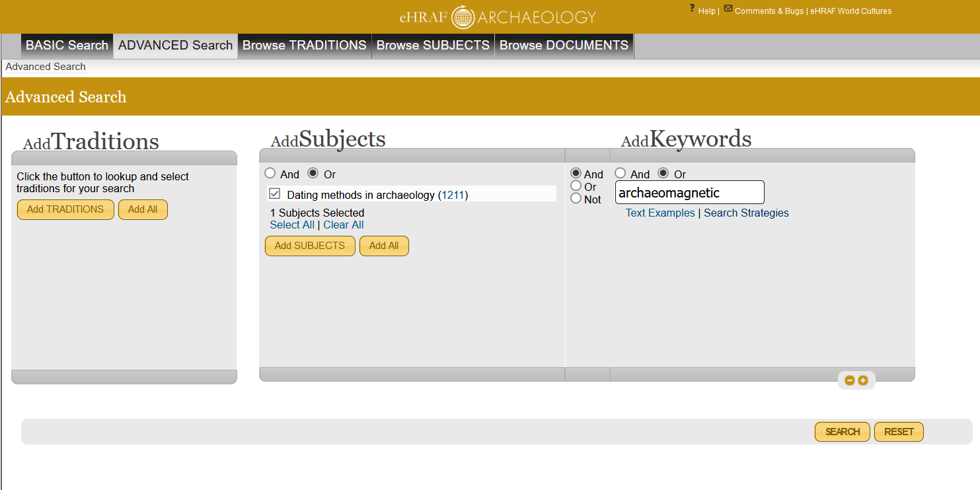Image resolution: width=980 pixels, height=490 pixels.
Task: Open the Browse DOCUMENTS tab
Action: [x=564, y=46]
